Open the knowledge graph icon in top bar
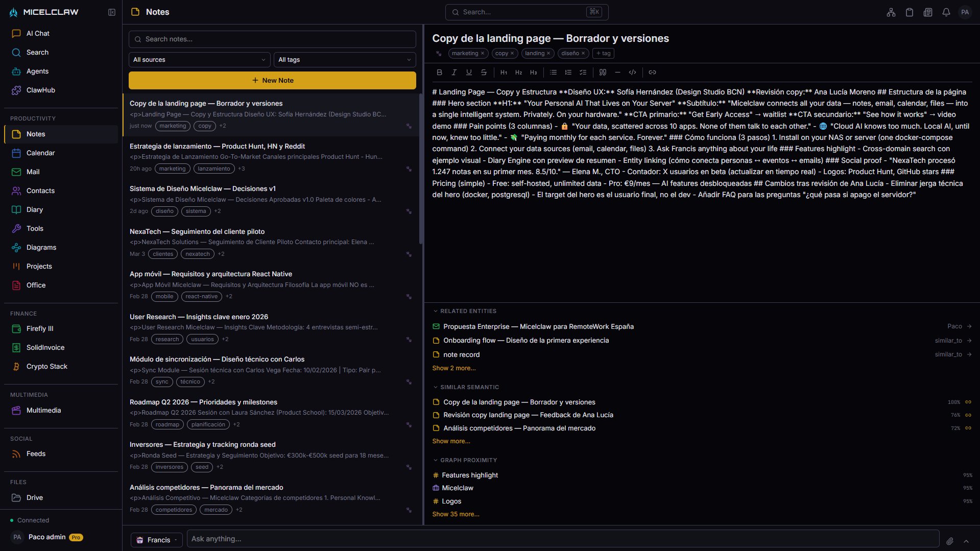 coord(891,12)
